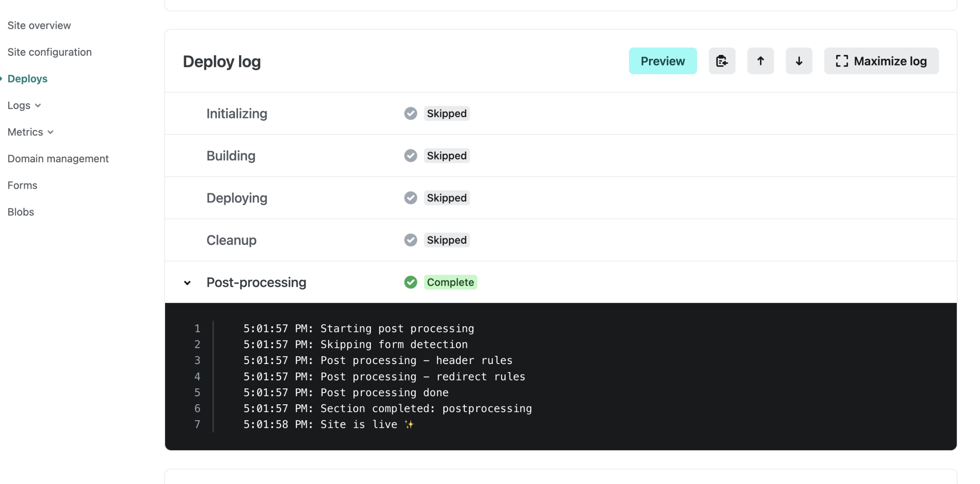Expand the Metrics sidebar menu
The height and width of the screenshot is (484, 980).
pyautogui.click(x=30, y=132)
